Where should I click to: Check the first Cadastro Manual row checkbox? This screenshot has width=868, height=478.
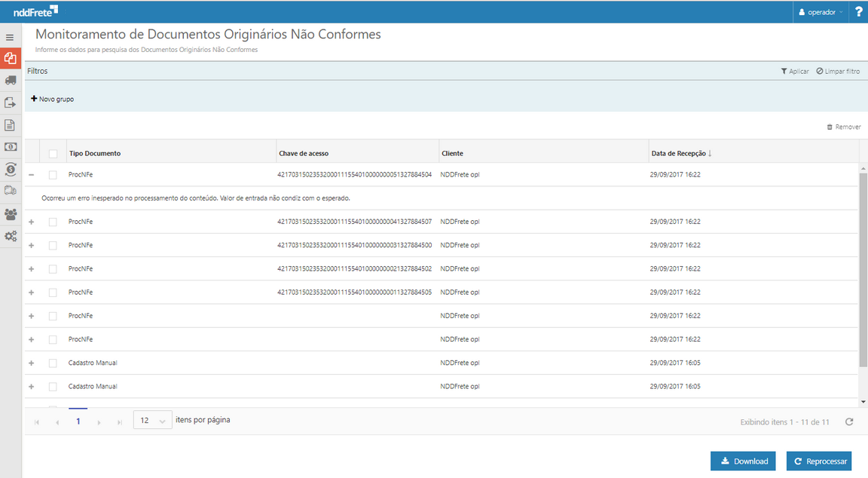53,363
